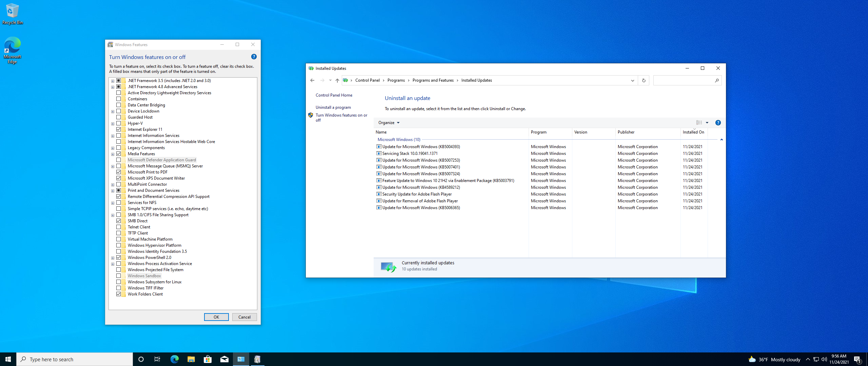This screenshot has width=868, height=366.
Task: Click the Installed Updates search field
Action: click(x=684, y=80)
